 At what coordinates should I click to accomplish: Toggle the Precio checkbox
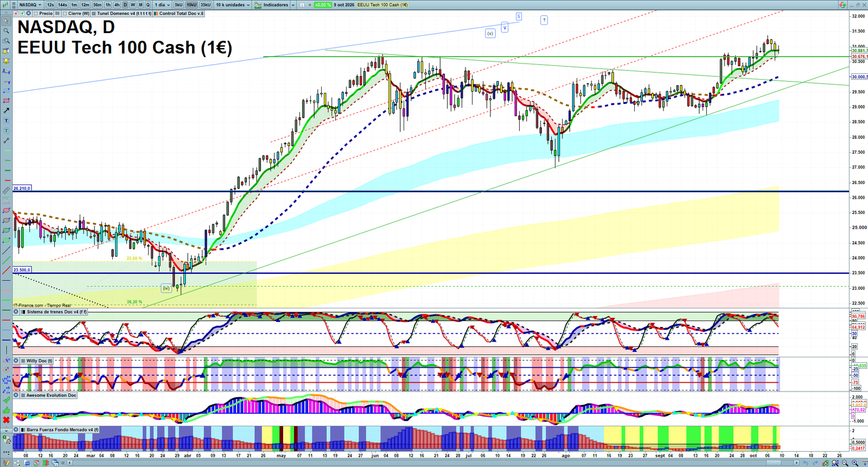point(36,14)
